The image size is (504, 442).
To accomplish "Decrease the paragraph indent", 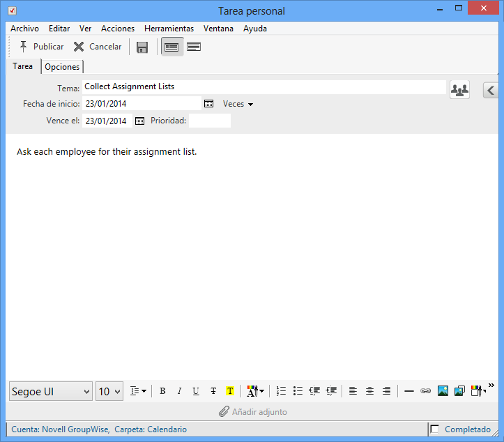I will pyautogui.click(x=314, y=391).
